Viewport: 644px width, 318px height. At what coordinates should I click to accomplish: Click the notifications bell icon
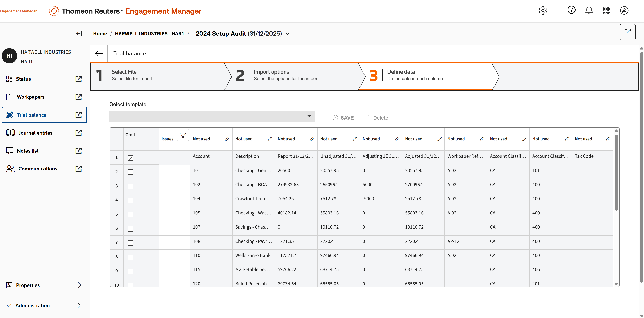point(589,10)
